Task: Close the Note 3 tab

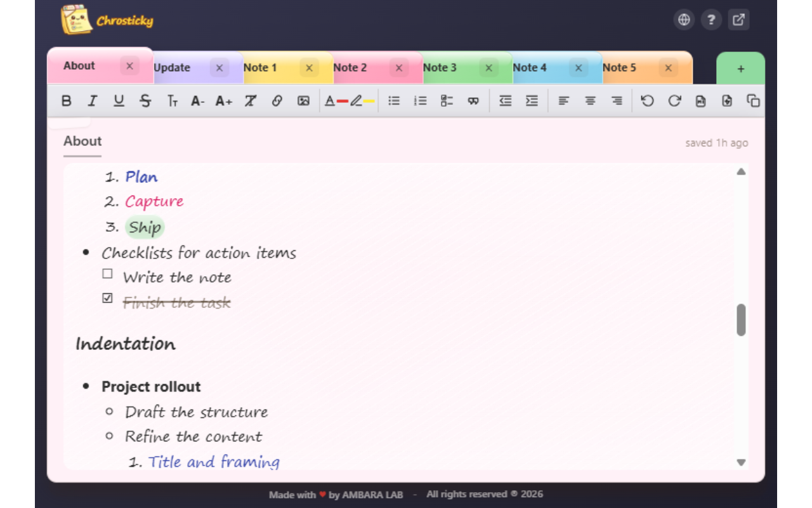Action: tap(488, 68)
